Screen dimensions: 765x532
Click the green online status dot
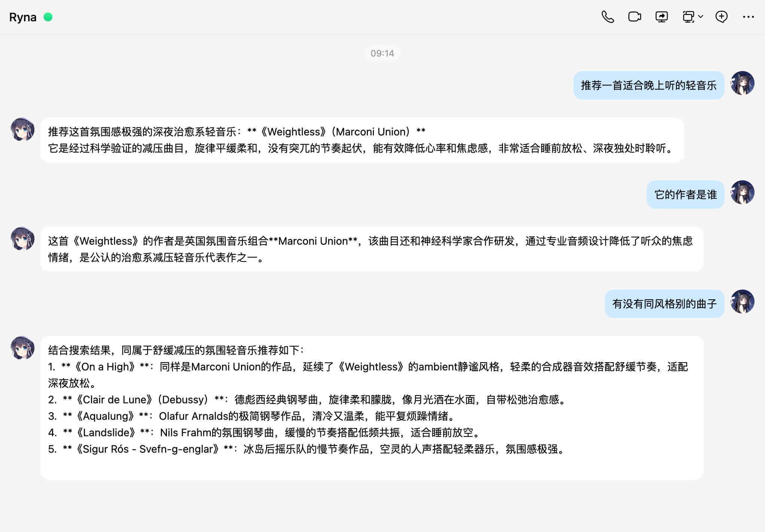(48, 17)
